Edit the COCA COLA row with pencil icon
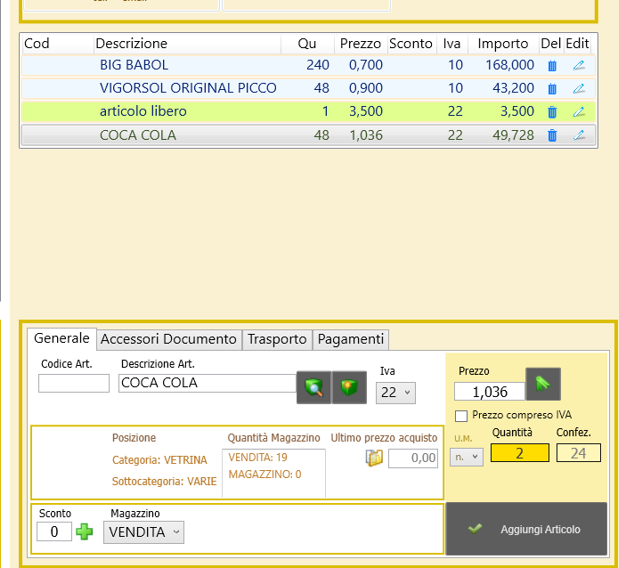Viewport: 619px width, 568px height. (579, 135)
